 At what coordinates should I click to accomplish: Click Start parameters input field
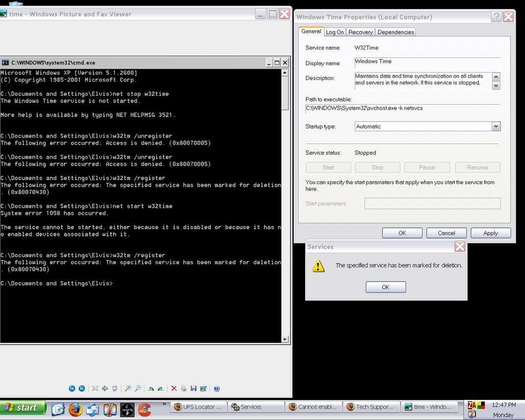432,203
